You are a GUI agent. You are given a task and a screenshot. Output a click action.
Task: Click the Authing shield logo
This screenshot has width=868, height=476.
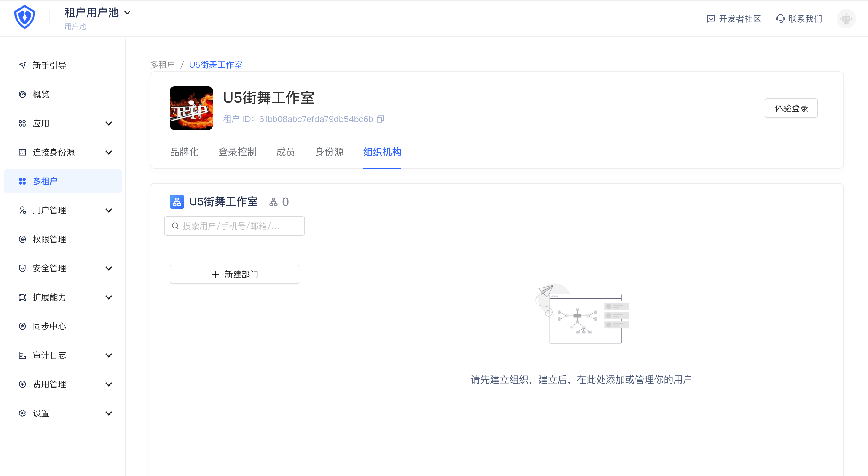click(x=25, y=17)
